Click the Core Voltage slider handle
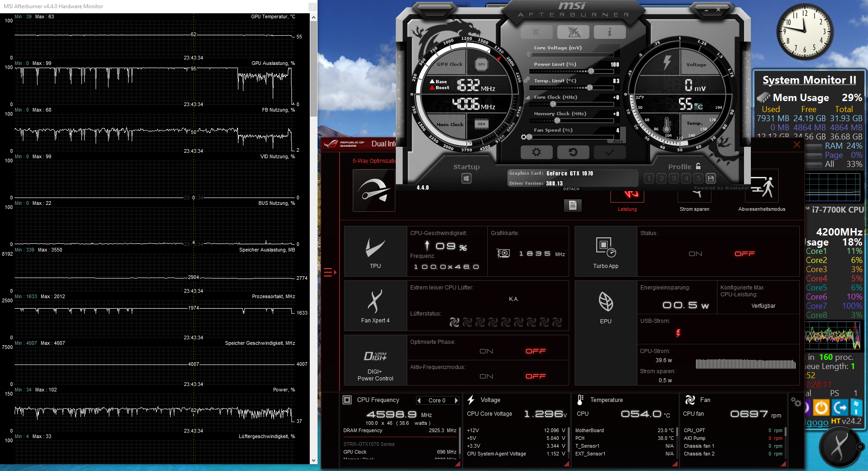Image resolution: width=868 pixels, height=471 pixels. tap(529, 55)
